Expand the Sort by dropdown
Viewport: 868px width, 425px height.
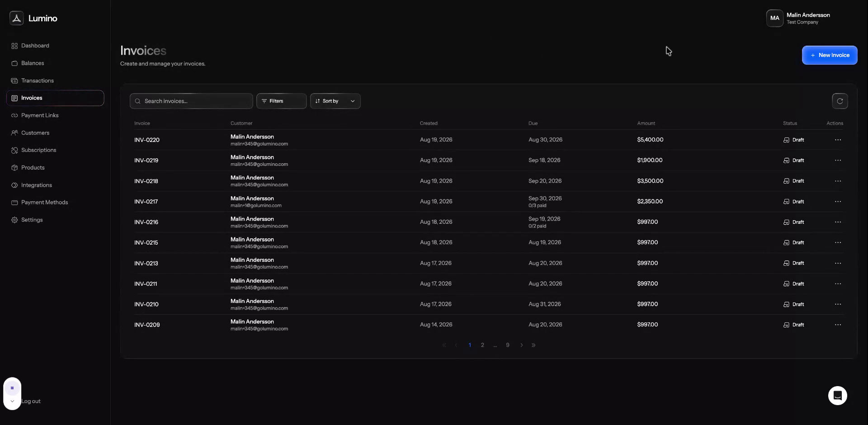(x=335, y=101)
